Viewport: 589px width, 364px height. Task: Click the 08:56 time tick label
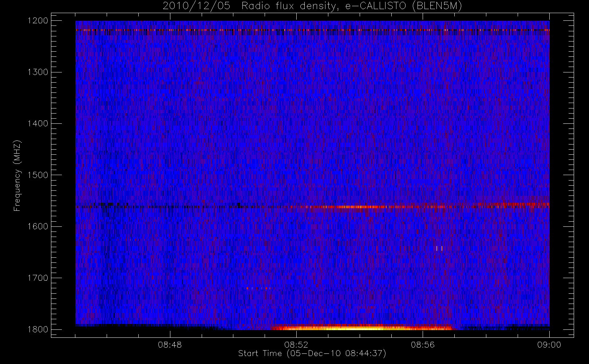pyautogui.click(x=423, y=345)
